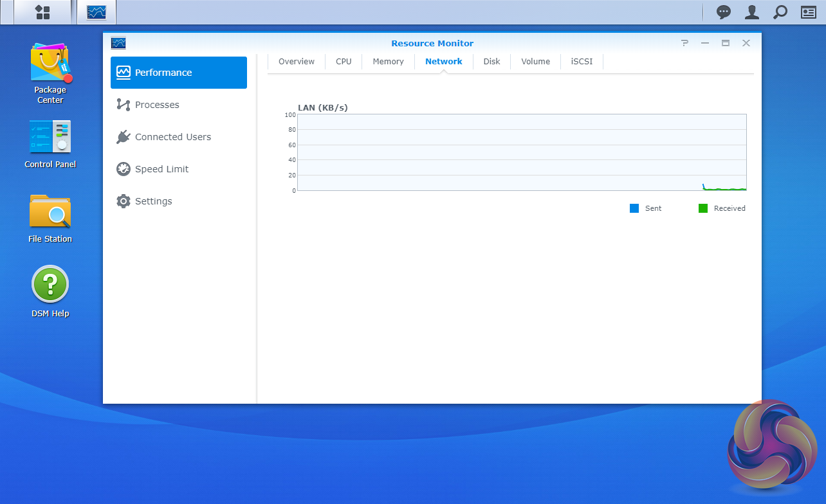Go to Connected Users section
Screen dimensions: 826x504
click(x=172, y=137)
